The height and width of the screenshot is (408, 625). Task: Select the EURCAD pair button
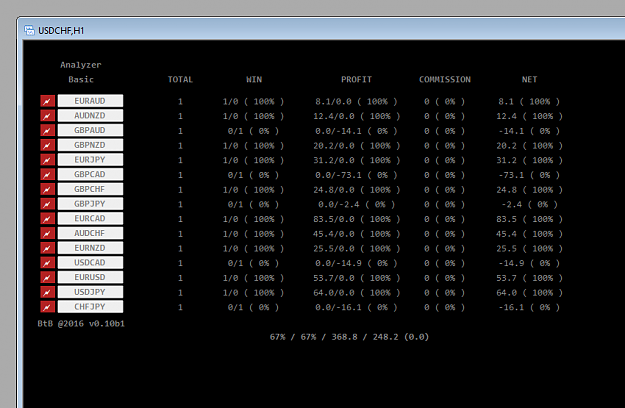(90, 218)
